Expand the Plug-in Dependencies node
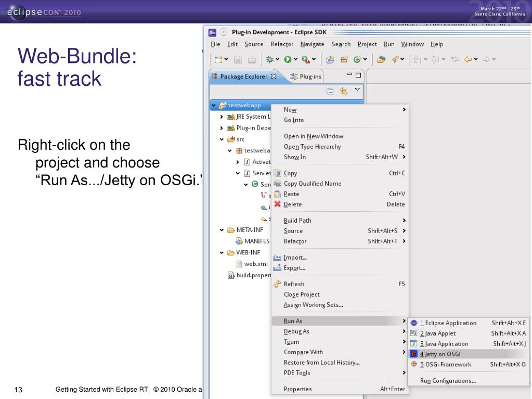The image size is (532, 399). click(222, 128)
